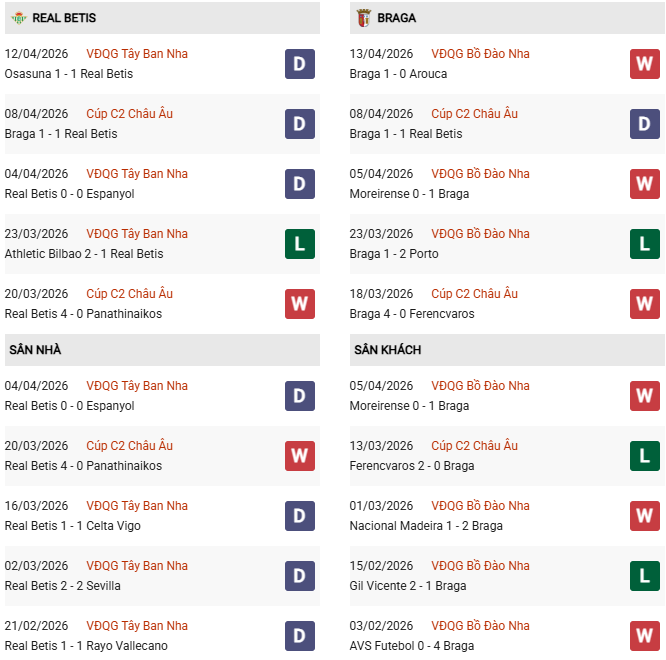Select the BRAGA section header
Viewport: 666px width, 660px height.
(x=397, y=18)
